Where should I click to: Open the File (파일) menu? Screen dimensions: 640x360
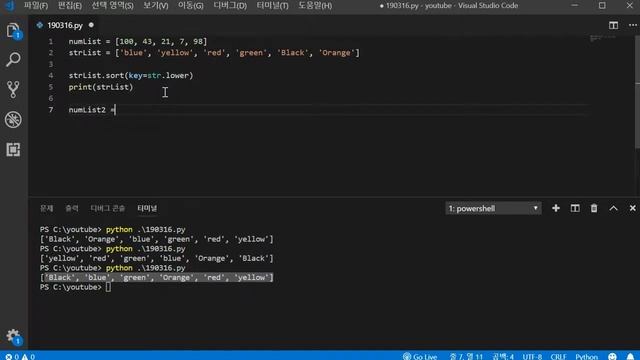click(36, 6)
